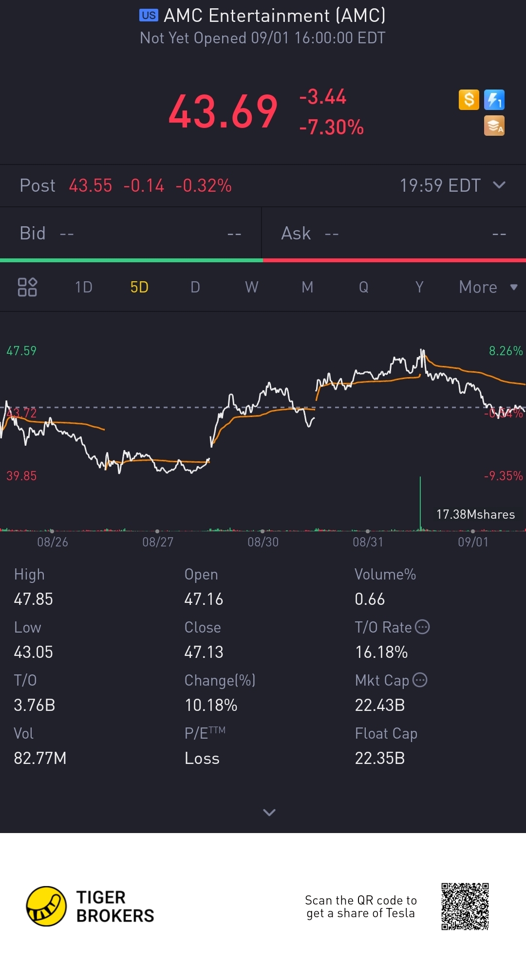
Task: Tap the Tiger Brokers logo
Action: 90,906
